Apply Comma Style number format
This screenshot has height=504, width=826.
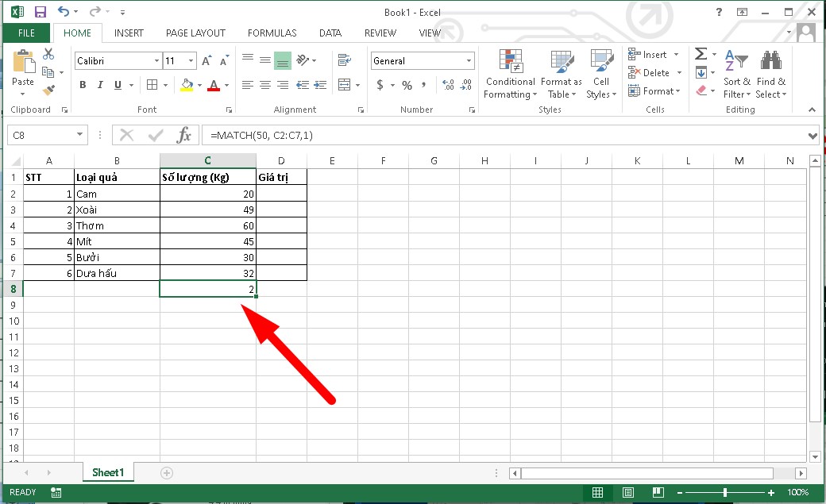pyautogui.click(x=423, y=84)
